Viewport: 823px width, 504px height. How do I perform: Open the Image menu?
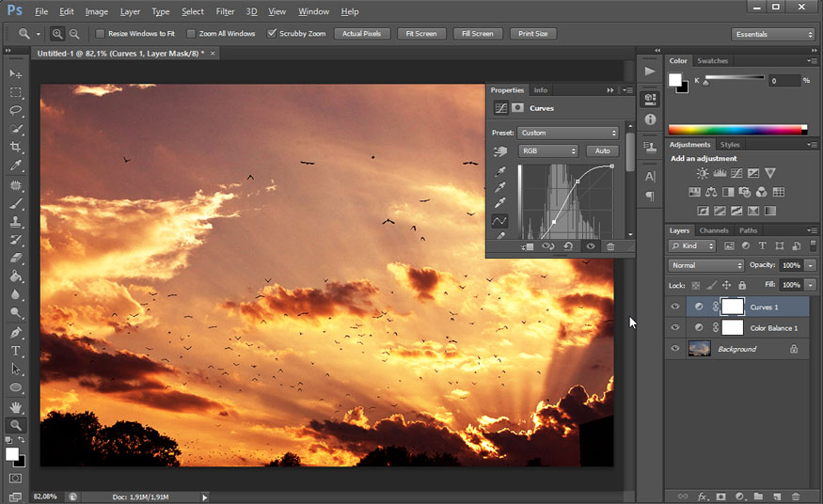pos(97,11)
